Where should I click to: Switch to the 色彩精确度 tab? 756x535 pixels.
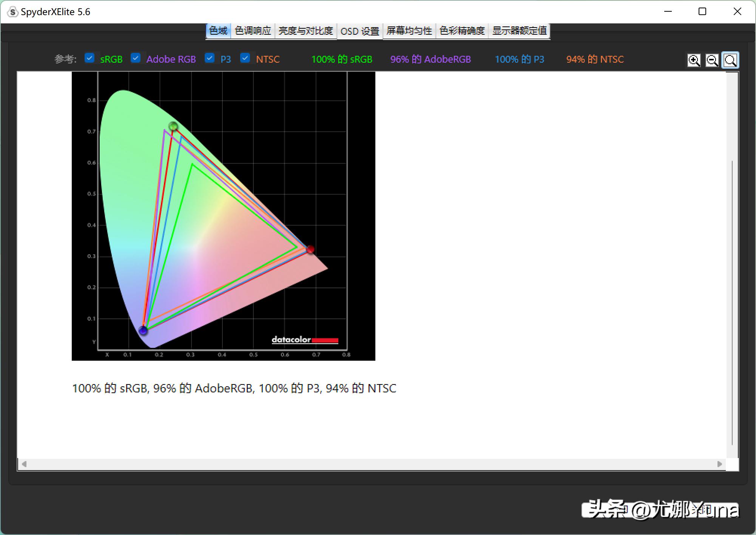[x=462, y=31]
